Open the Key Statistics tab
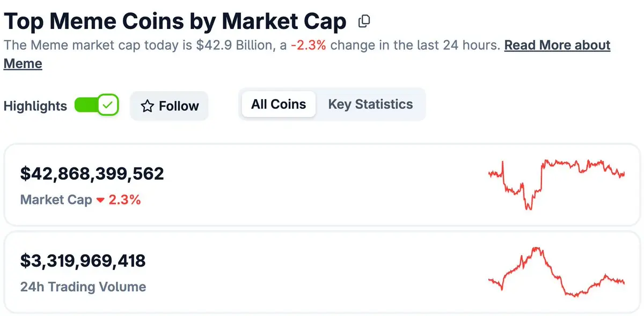This screenshot has height=316, width=644. (370, 104)
